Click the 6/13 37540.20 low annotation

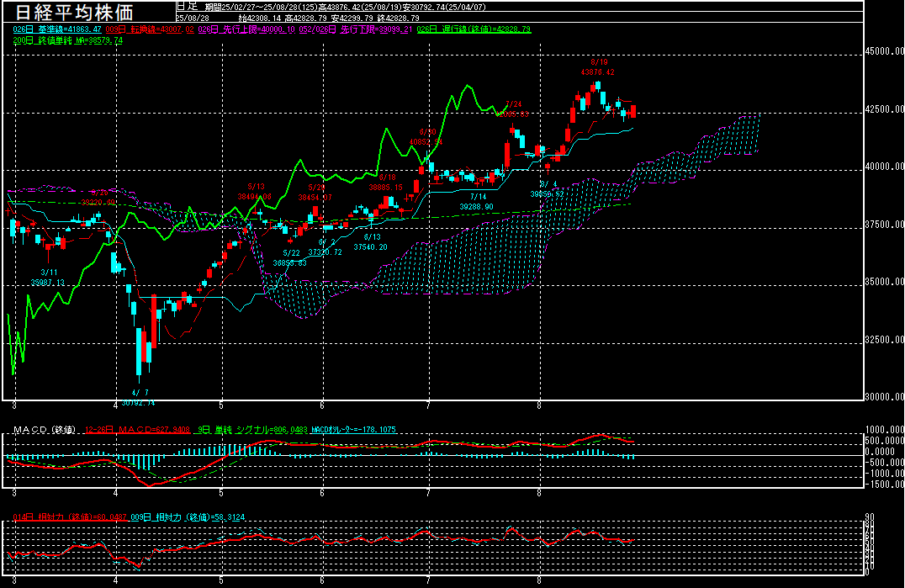371,241
